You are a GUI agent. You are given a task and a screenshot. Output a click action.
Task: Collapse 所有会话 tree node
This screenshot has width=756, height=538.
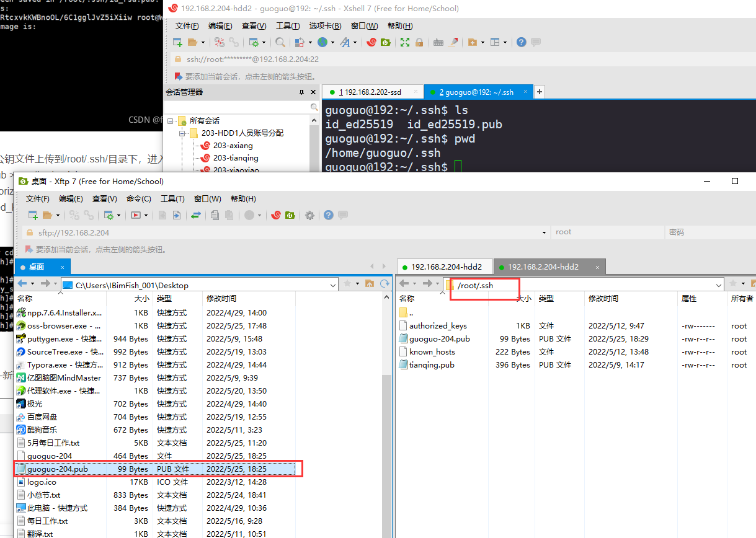[171, 121]
